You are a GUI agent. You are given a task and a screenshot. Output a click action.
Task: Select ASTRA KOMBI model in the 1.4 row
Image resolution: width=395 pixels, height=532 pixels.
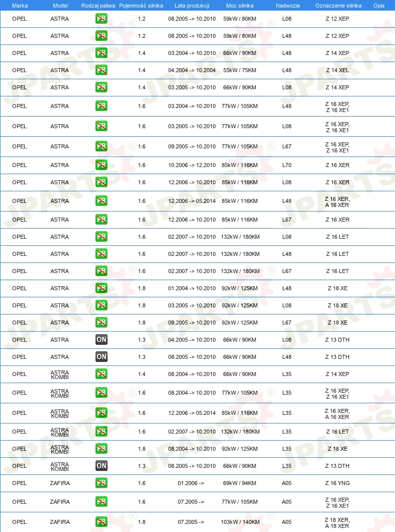[60, 375]
